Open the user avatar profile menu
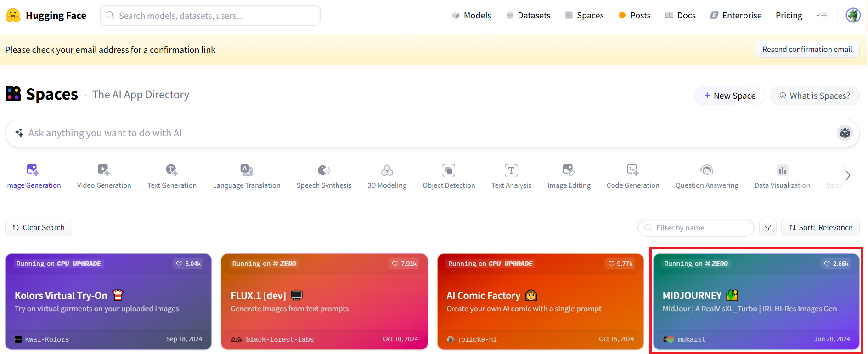This screenshot has width=868, height=354. coord(853,15)
